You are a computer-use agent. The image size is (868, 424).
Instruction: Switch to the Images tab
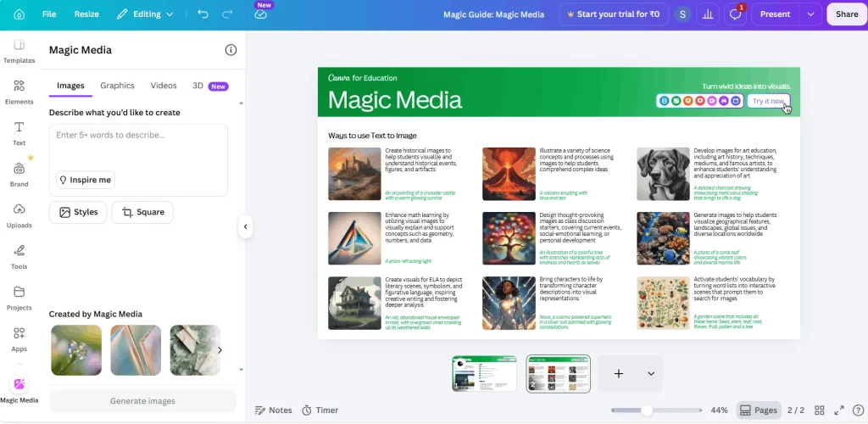click(x=70, y=86)
